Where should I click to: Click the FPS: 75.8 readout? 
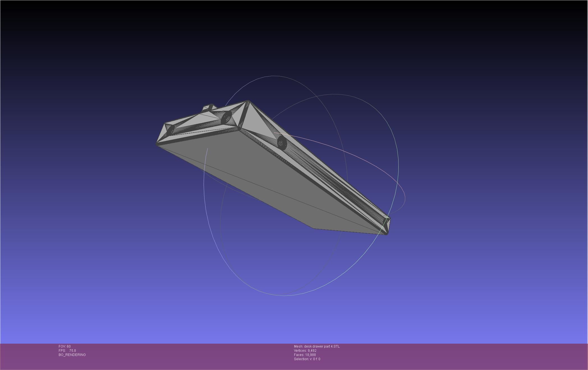click(67, 351)
